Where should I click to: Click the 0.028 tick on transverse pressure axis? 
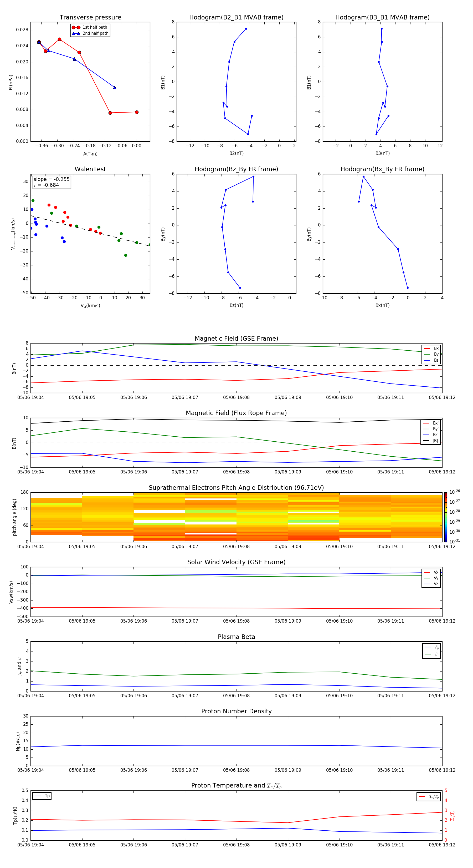point(22,30)
